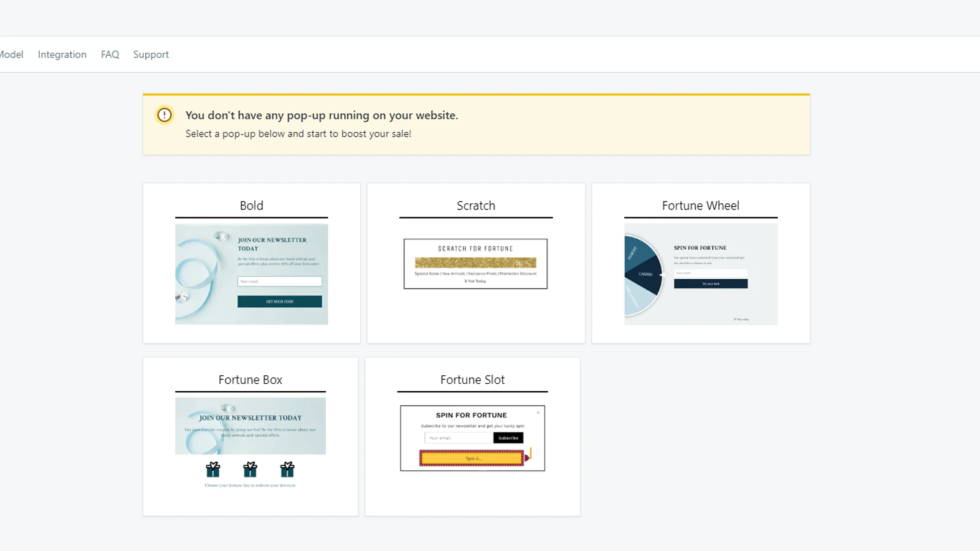Click the diamond ribbon image in Bold preview
The width and height of the screenshot is (980, 551).
coord(202,274)
